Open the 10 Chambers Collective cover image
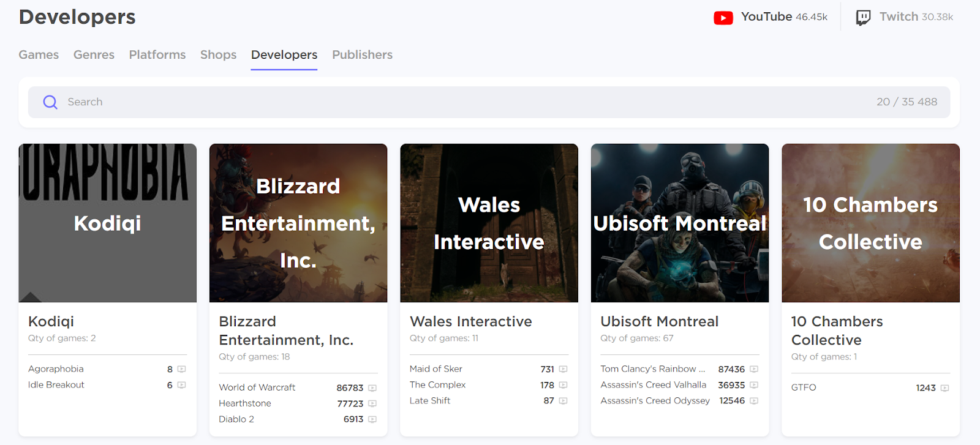The height and width of the screenshot is (445, 980). coord(870,223)
